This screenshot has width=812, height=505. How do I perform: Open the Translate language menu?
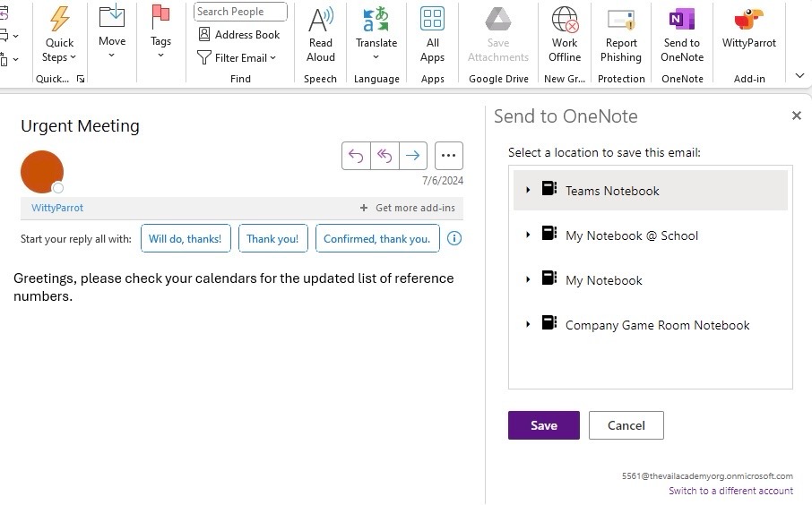[x=376, y=34]
